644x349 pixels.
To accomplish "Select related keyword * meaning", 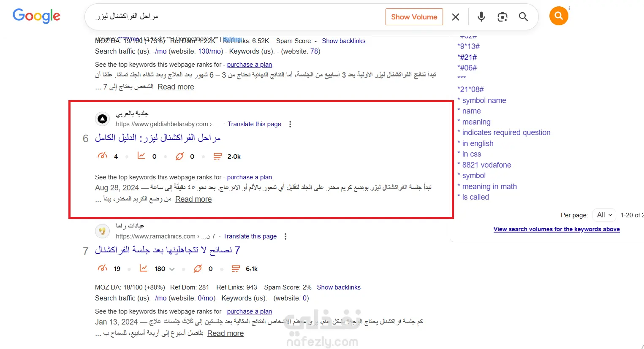I will [x=474, y=122].
